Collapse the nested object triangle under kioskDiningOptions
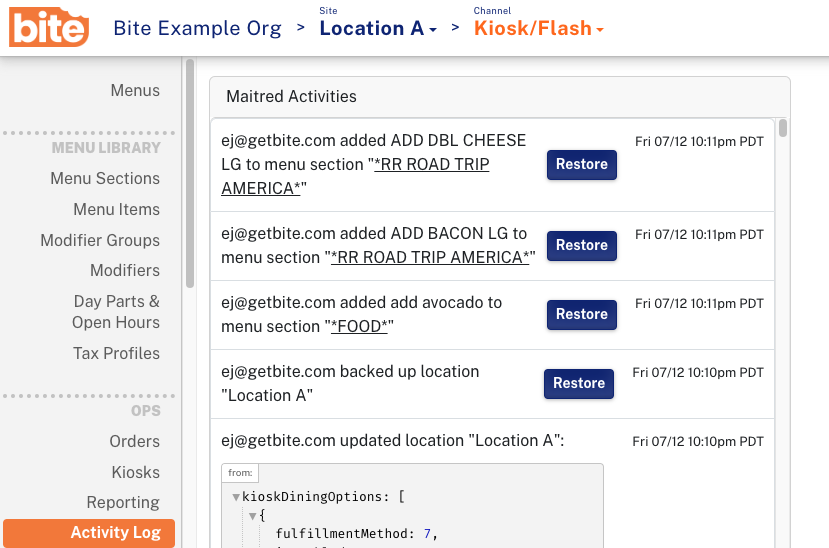 click(253, 516)
